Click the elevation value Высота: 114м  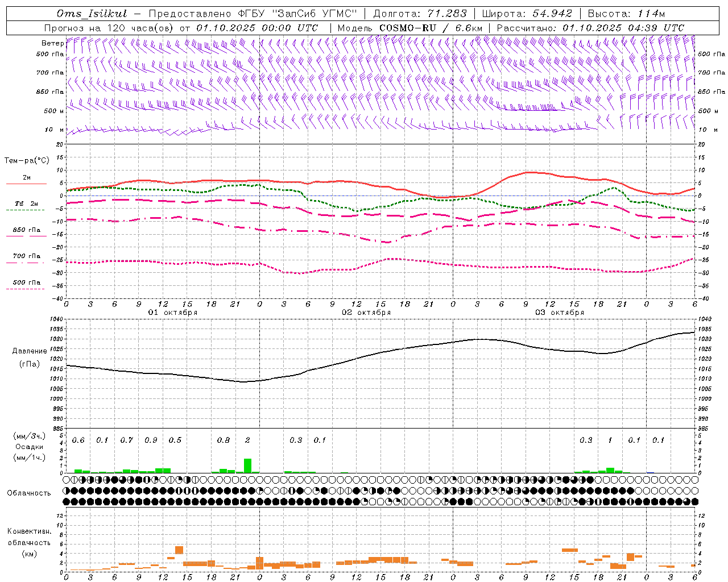(626, 14)
